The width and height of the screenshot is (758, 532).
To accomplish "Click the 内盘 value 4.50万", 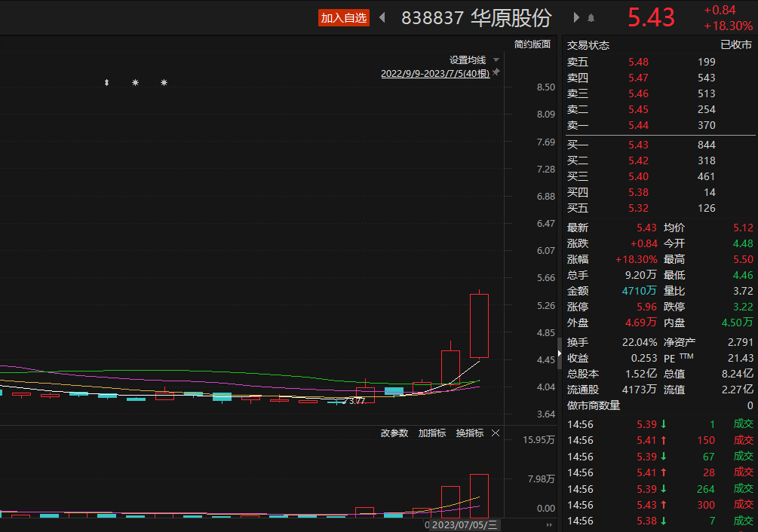I will pos(737,323).
